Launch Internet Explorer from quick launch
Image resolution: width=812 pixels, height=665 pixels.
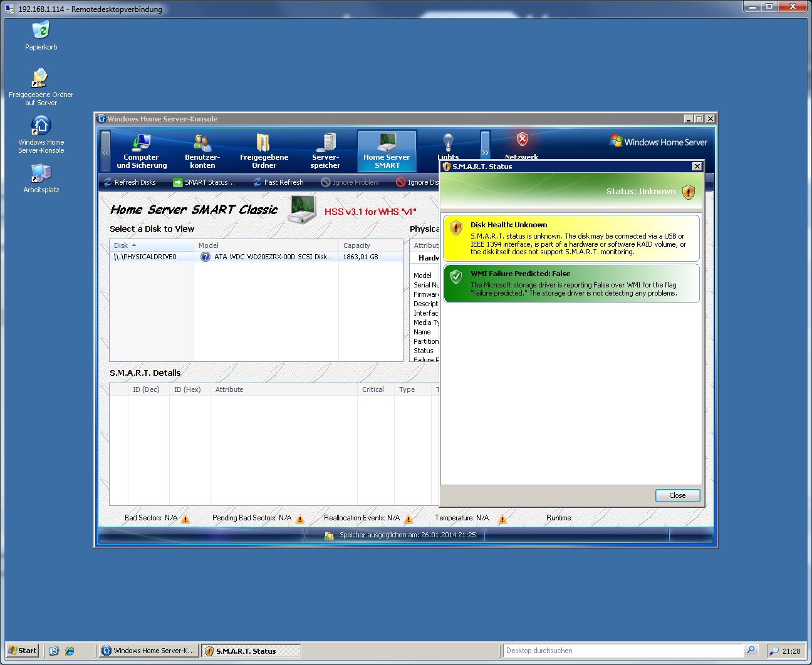70,651
